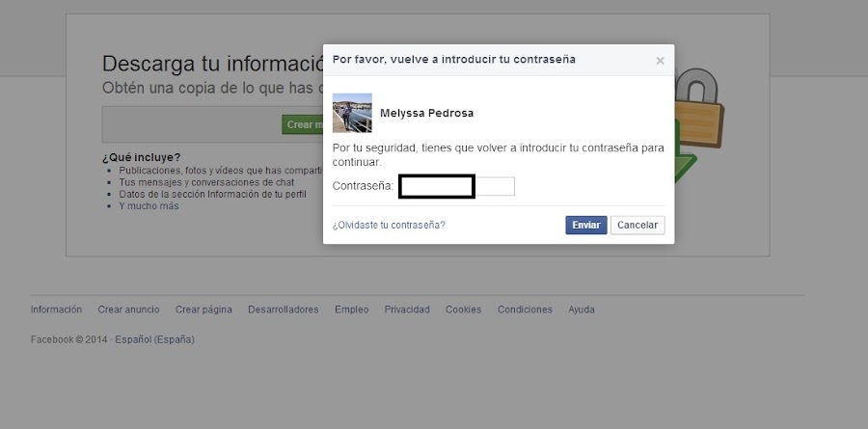Viewport: 868px width, 429px height.
Task: Click 'Por tu seguridad' dialog message
Action: [499, 155]
